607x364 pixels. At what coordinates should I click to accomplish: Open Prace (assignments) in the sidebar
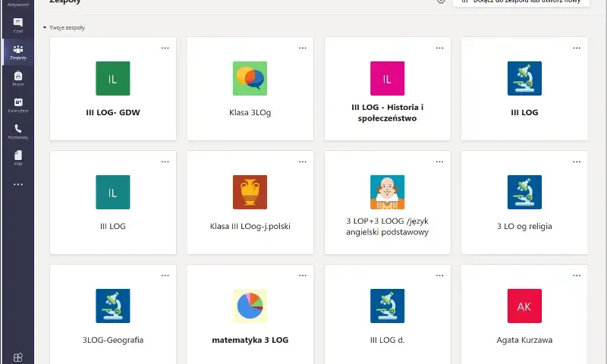click(17, 79)
